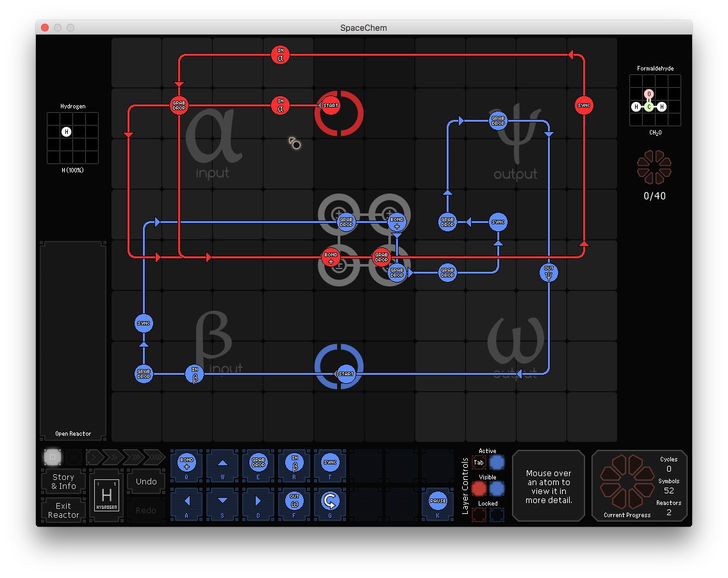Select the blue OUT ψ node

click(549, 272)
